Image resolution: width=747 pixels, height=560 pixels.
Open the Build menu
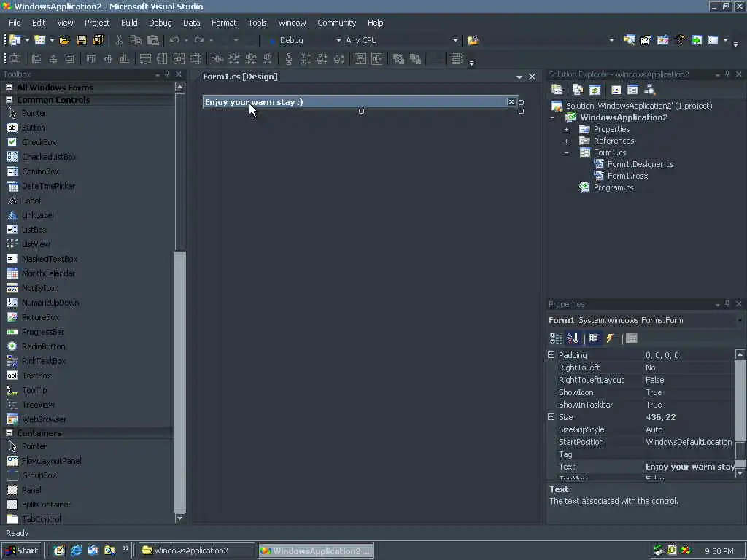pyautogui.click(x=129, y=23)
